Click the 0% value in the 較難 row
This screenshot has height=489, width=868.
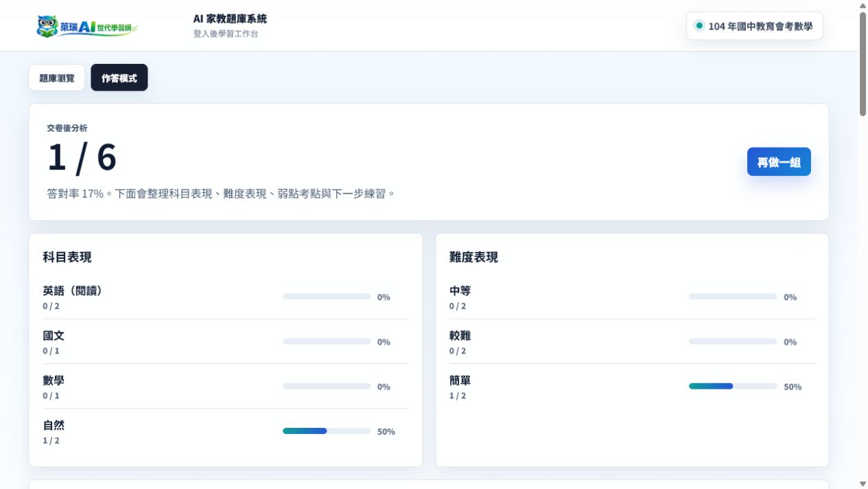click(790, 342)
